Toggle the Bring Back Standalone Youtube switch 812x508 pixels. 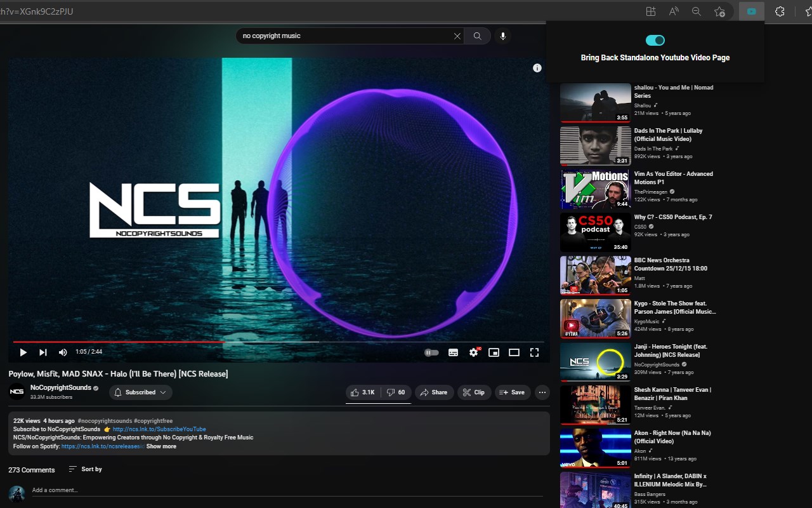(655, 41)
